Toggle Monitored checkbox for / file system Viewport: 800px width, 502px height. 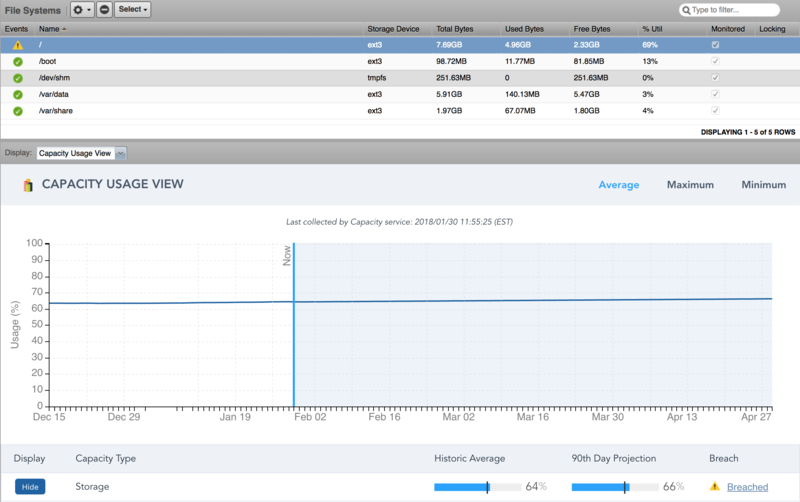click(715, 45)
